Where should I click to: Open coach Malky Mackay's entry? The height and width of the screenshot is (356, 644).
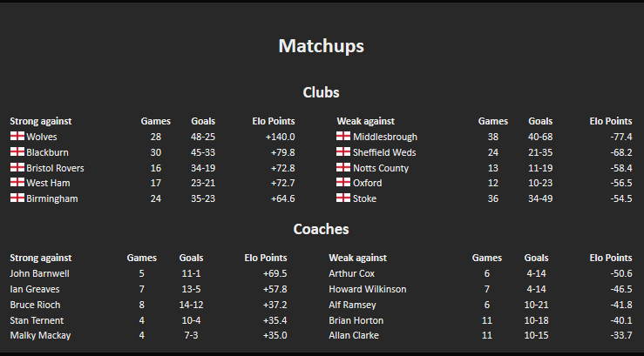[x=40, y=335]
